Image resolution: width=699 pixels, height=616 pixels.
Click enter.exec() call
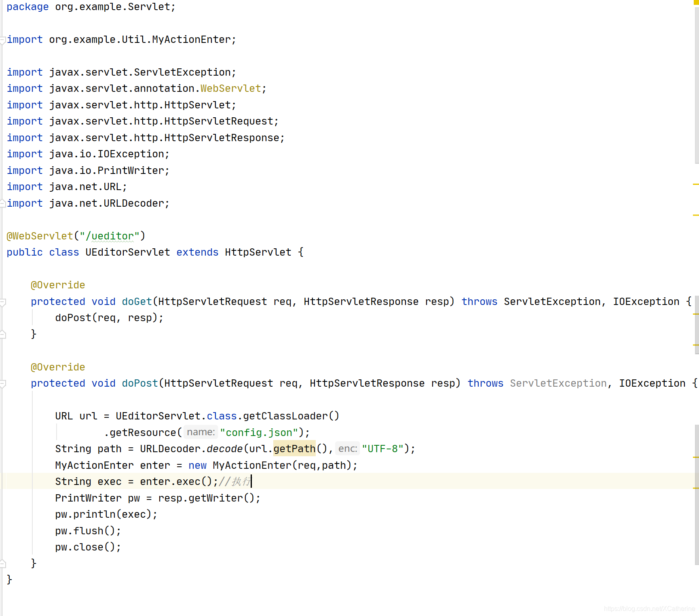click(176, 482)
